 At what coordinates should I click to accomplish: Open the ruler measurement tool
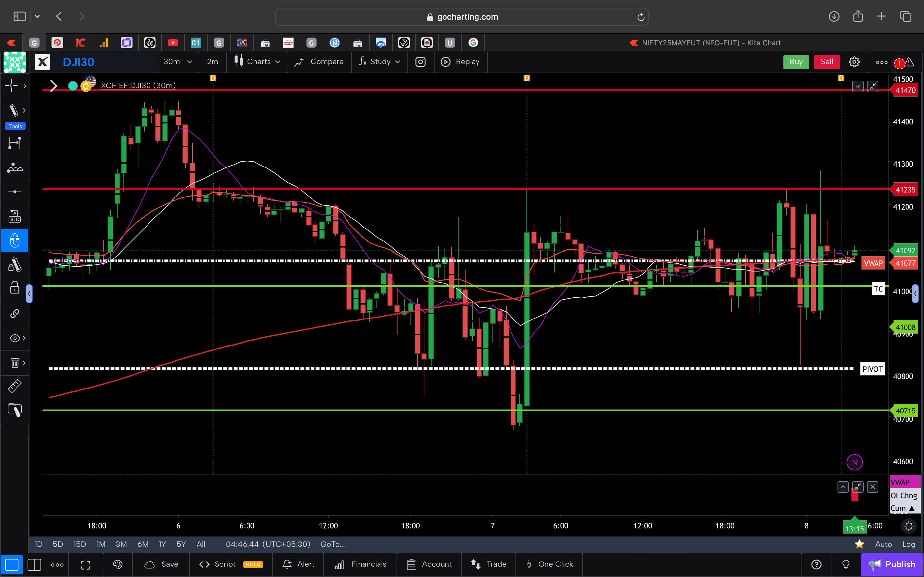[x=15, y=386]
